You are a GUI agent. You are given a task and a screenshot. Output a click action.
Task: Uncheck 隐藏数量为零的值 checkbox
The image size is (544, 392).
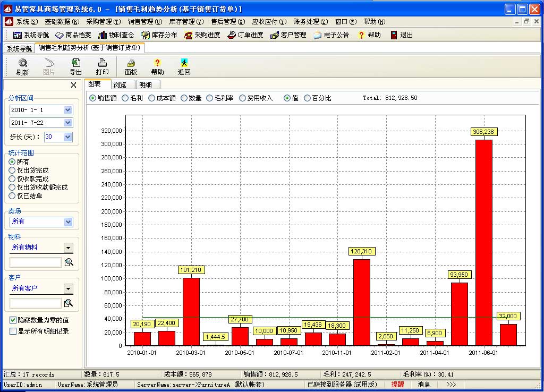coord(13,320)
